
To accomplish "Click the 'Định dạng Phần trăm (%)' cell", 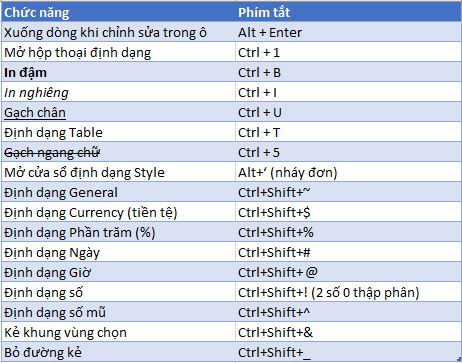I will 119,232.
